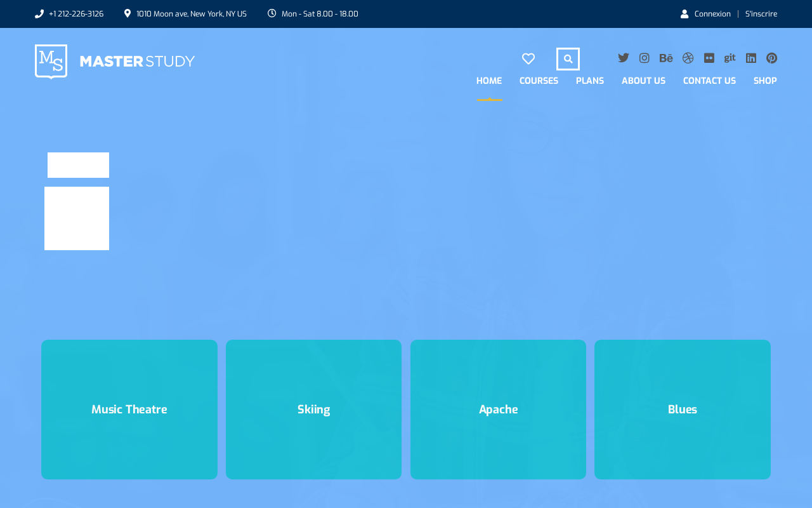Open the LinkedIn icon link
The height and width of the screenshot is (508, 812).
coord(751,58)
